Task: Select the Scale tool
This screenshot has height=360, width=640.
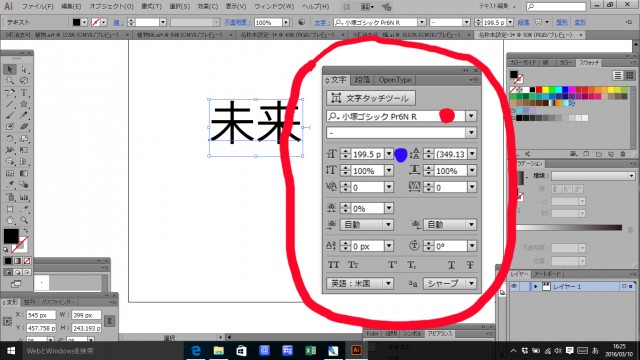Action: click(x=24, y=139)
